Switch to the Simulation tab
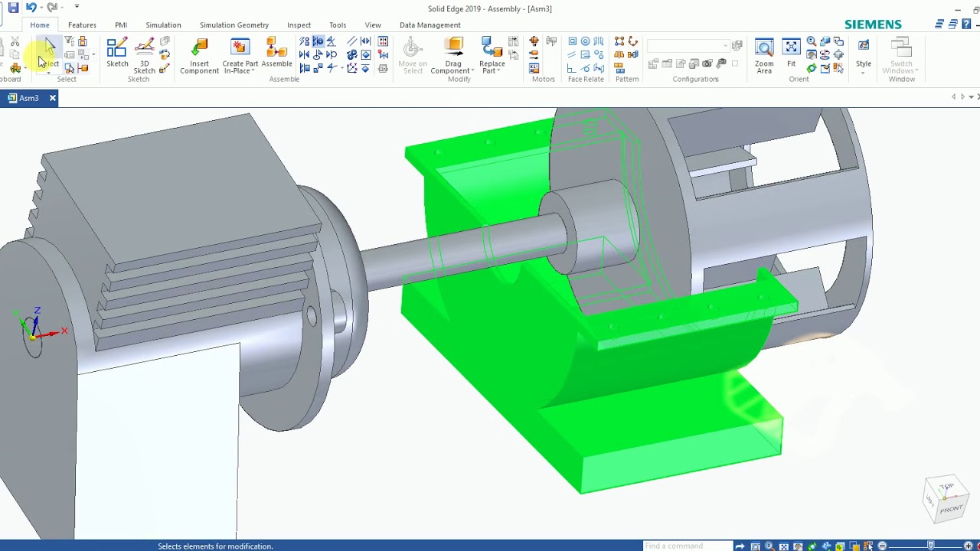Screen dimensions: 980x551 pos(163,25)
